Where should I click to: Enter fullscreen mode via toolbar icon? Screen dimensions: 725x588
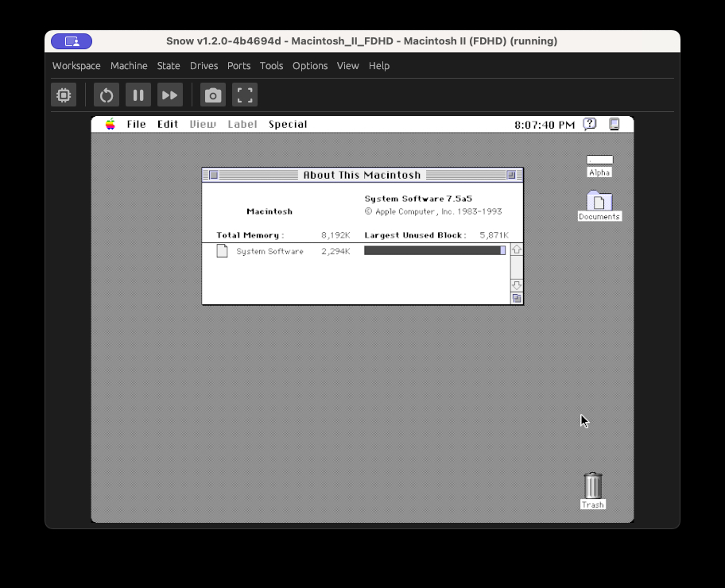[x=245, y=95]
